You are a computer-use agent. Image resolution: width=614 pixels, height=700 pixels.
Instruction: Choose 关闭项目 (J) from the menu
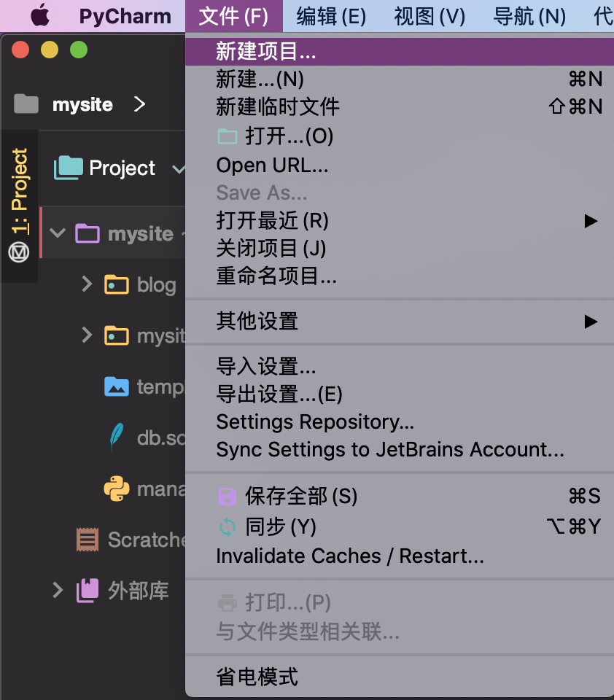coord(400,249)
